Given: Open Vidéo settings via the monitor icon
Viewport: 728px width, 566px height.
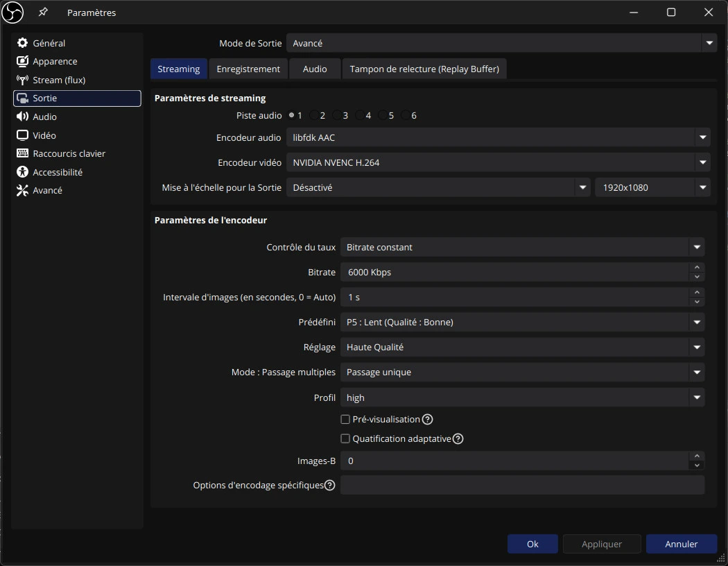Looking at the screenshot, I should (22, 135).
